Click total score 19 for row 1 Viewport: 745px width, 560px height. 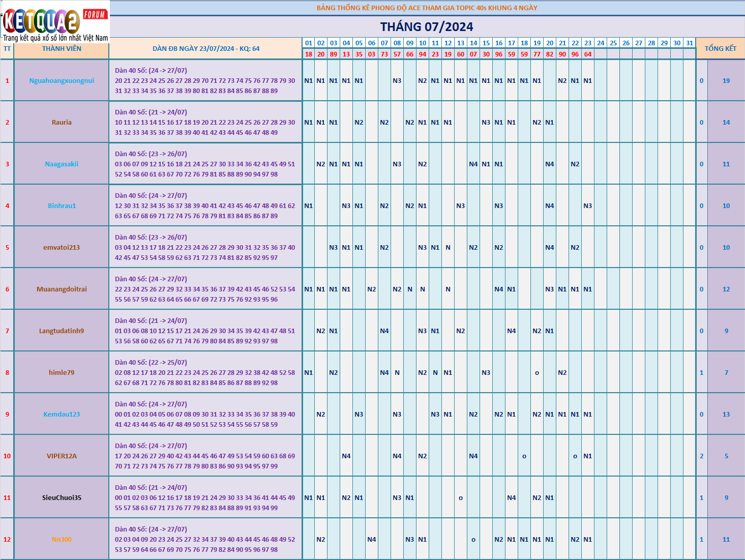(726, 80)
